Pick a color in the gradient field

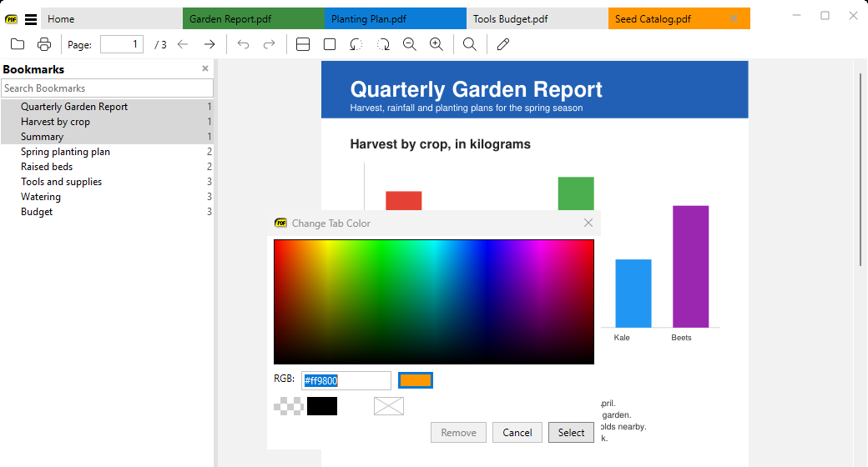(x=434, y=302)
